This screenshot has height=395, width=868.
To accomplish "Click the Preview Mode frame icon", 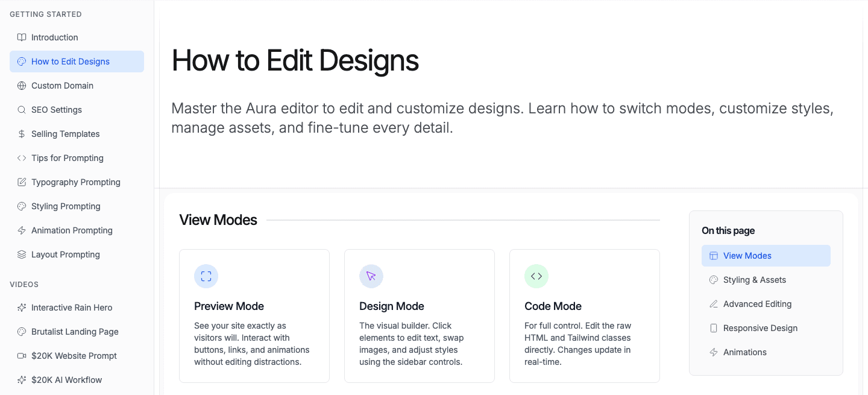I will tap(206, 276).
